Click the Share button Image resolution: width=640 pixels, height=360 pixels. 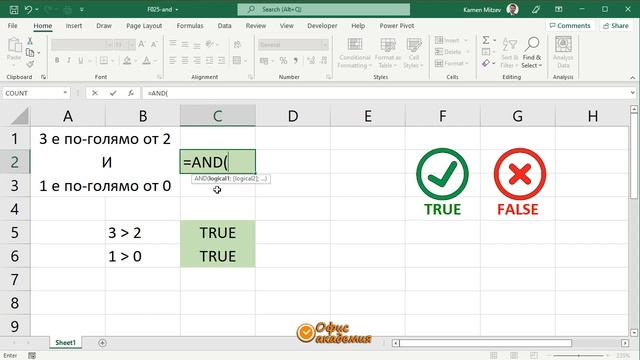point(616,25)
